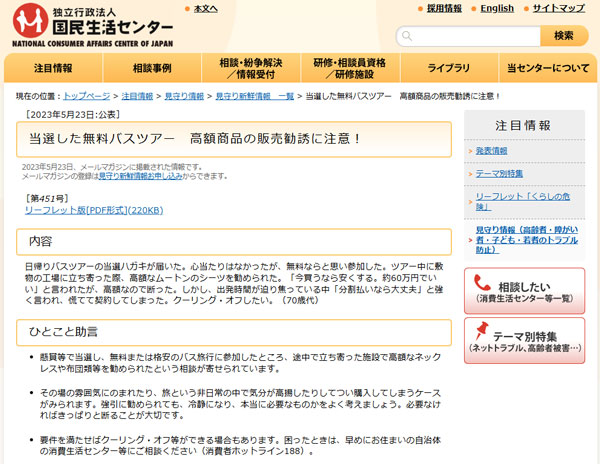Open the 注目情報 navigation tab
This screenshot has width=600, height=464.
tap(53, 69)
